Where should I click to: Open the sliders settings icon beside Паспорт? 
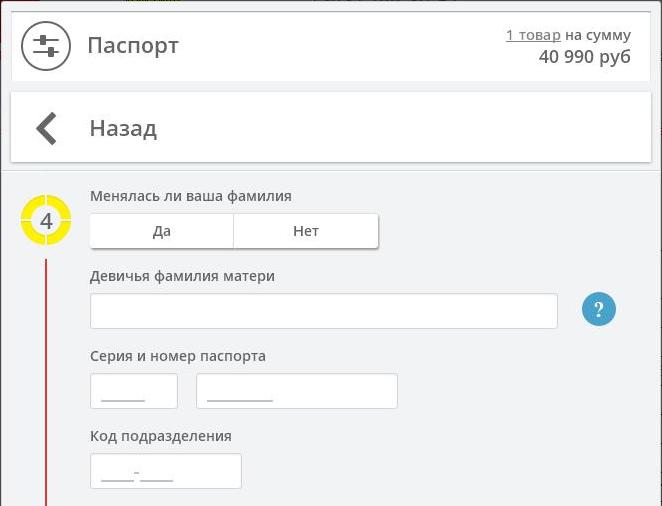[x=46, y=46]
